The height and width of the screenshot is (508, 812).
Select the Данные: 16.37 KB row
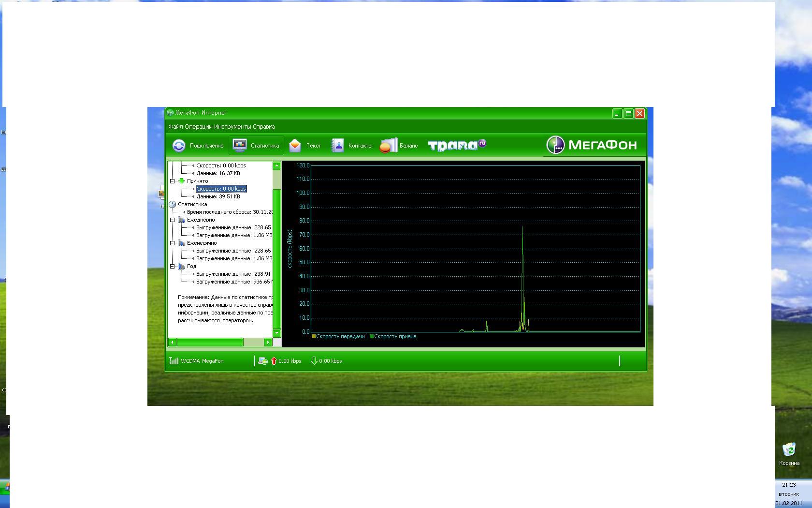click(x=218, y=173)
